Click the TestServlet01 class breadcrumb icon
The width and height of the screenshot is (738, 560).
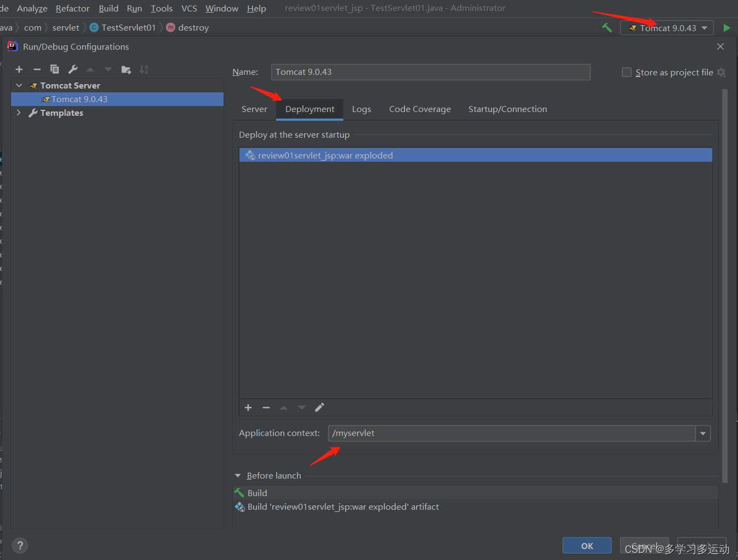click(94, 27)
